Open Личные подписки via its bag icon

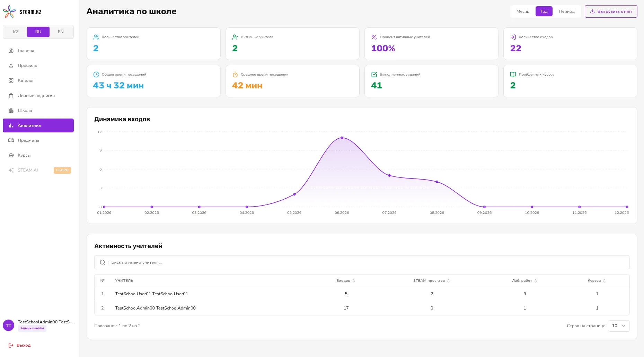pyautogui.click(x=11, y=96)
